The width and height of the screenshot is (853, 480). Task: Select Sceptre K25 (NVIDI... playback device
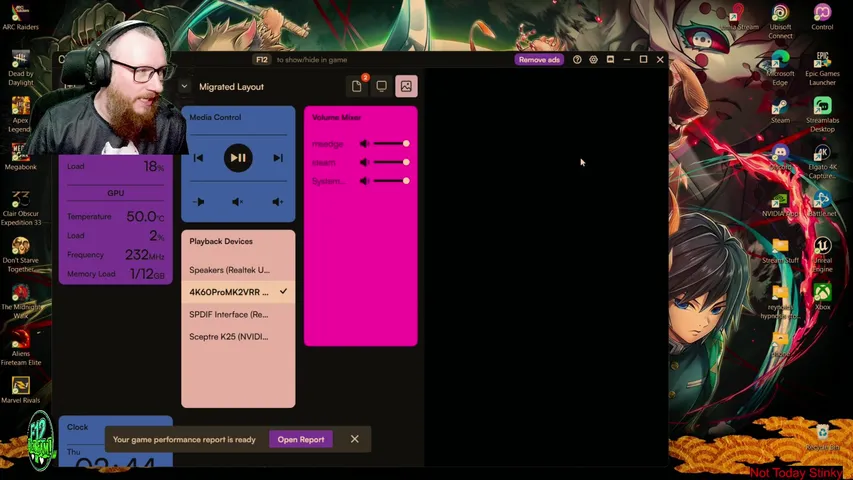click(x=238, y=337)
